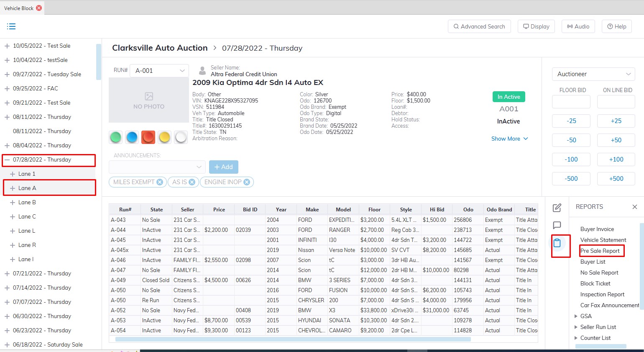Click the +100 bid increment button
The image size is (644, 352).
[x=616, y=159]
